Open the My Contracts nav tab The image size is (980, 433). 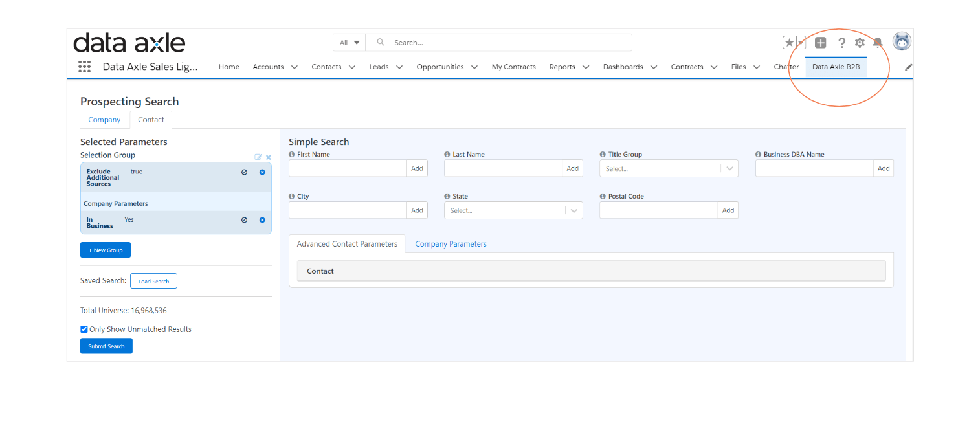click(514, 67)
